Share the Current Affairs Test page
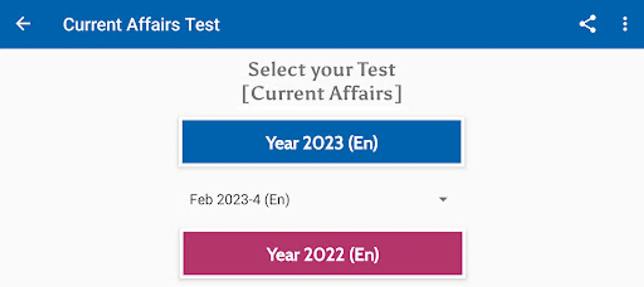The image size is (644, 287). click(x=587, y=24)
